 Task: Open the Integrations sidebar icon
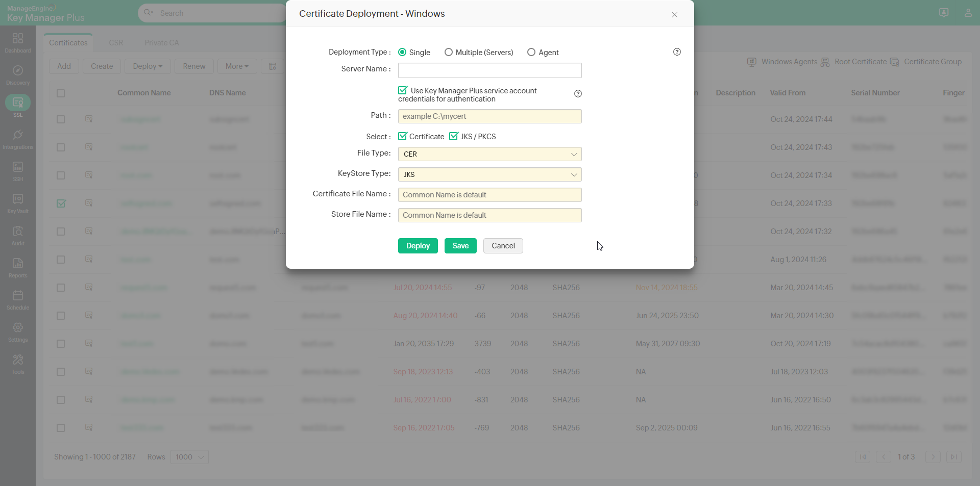click(18, 135)
